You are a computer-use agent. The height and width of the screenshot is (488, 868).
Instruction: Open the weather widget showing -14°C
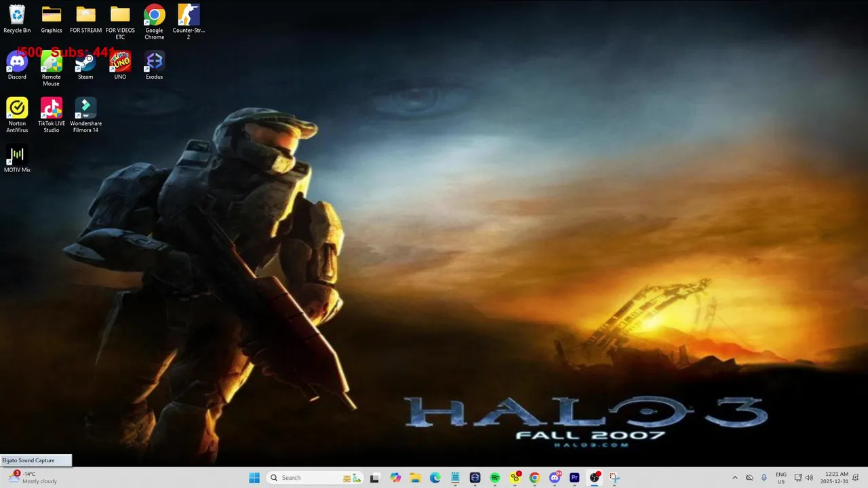[x=33, y=478]
